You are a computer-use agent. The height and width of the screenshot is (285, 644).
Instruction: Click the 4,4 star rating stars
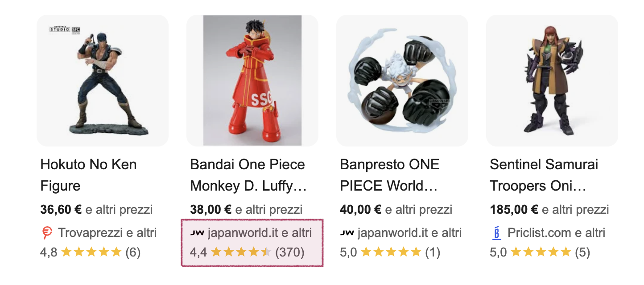coord(241,253)
